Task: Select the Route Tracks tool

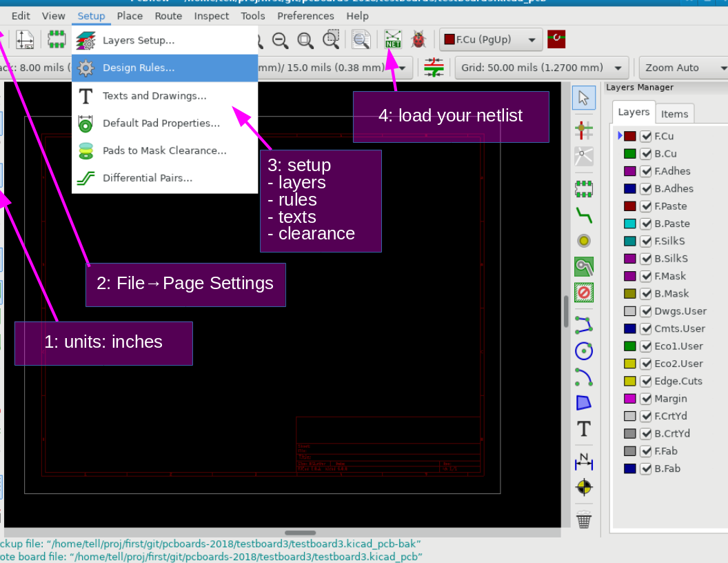Action: coord(584,215)
